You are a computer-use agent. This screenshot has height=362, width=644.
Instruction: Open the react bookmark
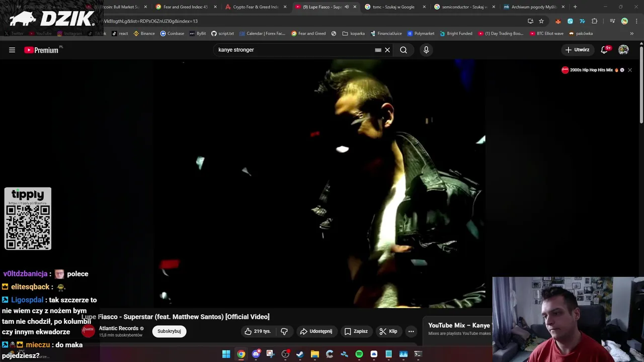coord(120,34)
